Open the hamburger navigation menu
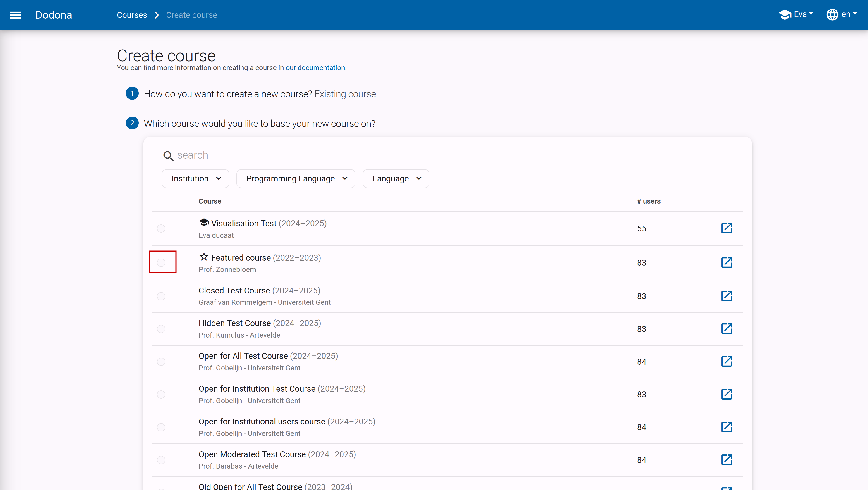 click(x=15, y=15)
